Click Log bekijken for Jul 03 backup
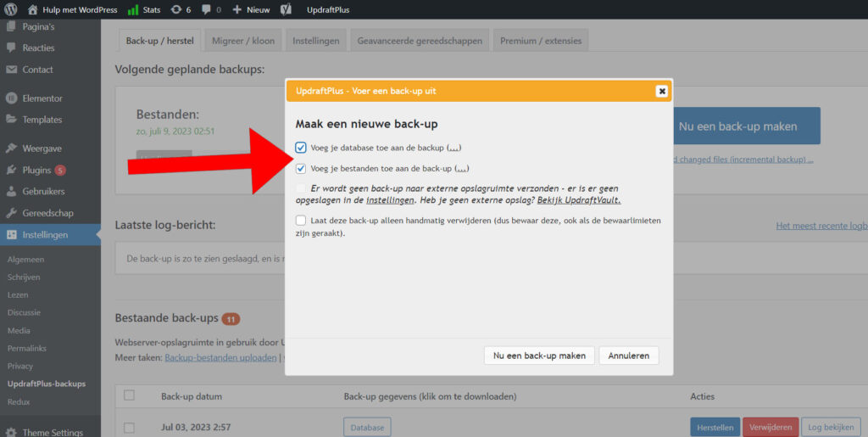The image size is (868, 437). [831, 428]
